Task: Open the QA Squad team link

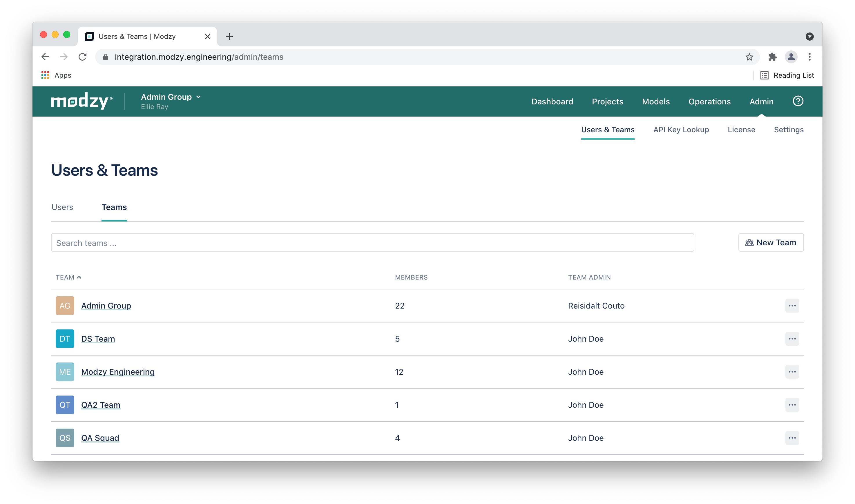Action: 100,438
